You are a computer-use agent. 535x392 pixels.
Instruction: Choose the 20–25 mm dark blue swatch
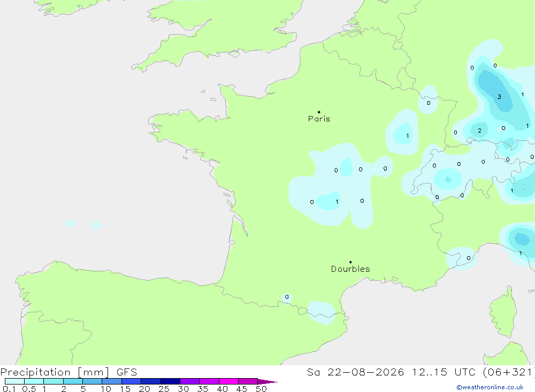(x=151, y=381)
